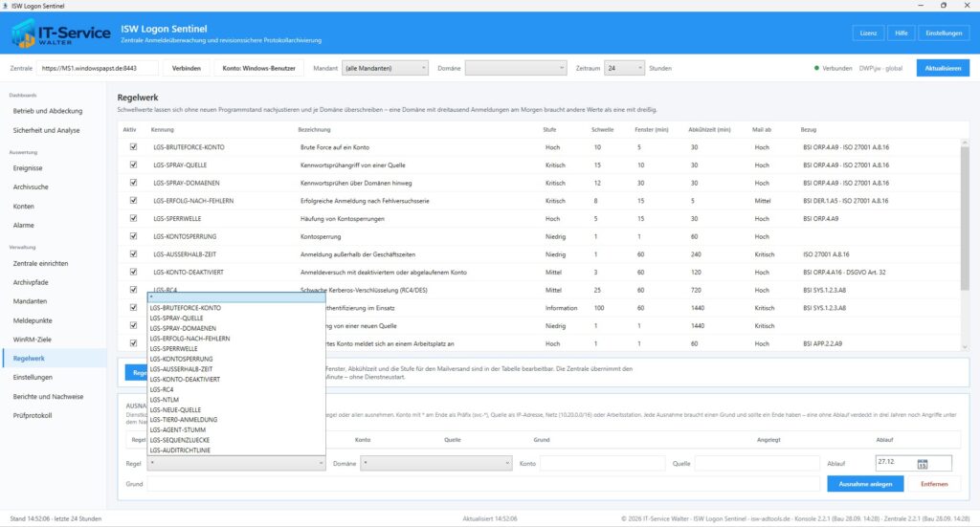The image size is (980, 527).
Task: Click the Stufe column header
Action: (x=549, y=129)
